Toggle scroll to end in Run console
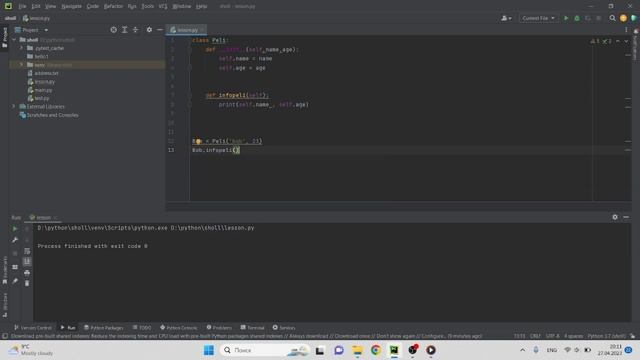Image resolution: width=640 pixels, height=360 pixels. coord(27,262)
